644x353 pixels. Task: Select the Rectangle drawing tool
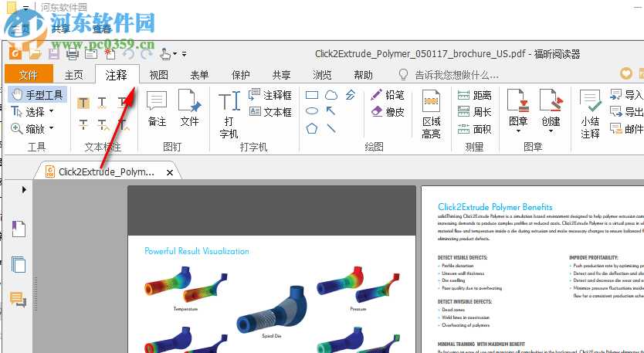point(312,95)
